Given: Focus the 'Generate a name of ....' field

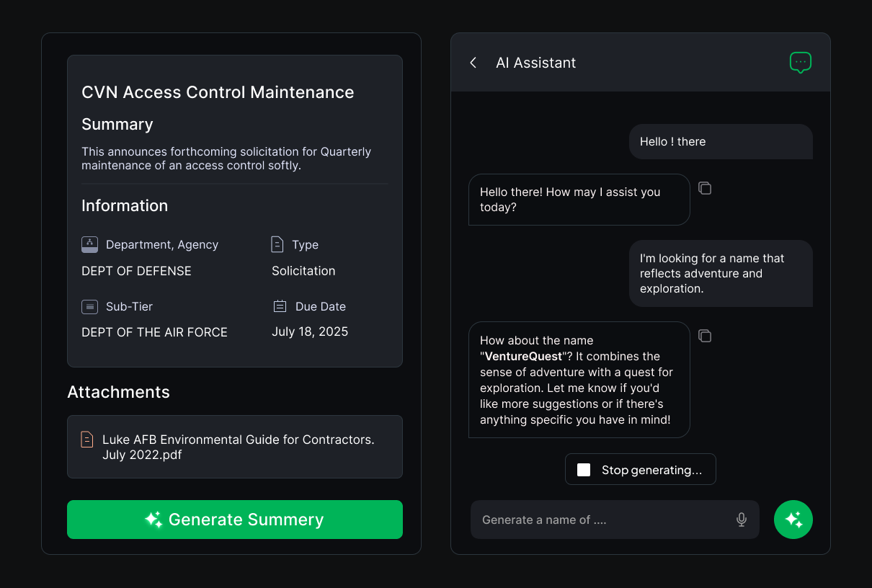Looking at the screenshot, I should point(615,520).
